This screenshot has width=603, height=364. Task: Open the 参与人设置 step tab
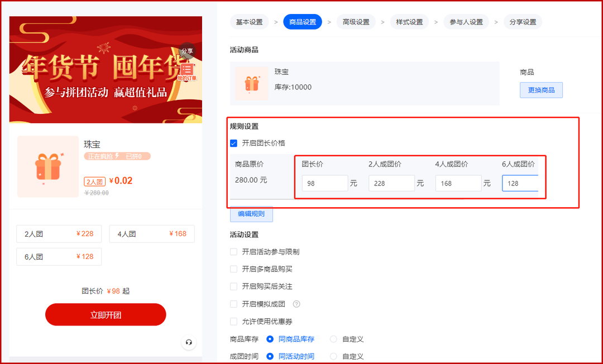click(466, 22)
